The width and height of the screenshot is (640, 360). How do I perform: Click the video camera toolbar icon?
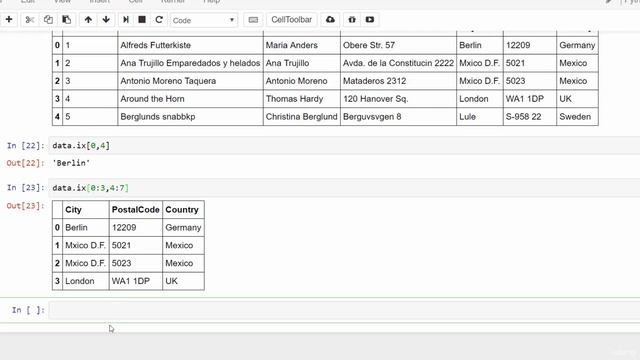(370, 20)
